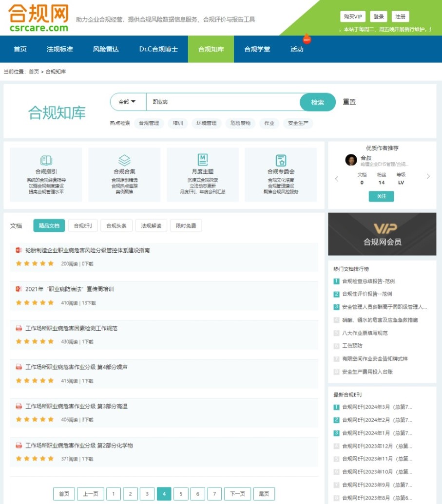Click 下一页 next page button

[x=237, y=494]
